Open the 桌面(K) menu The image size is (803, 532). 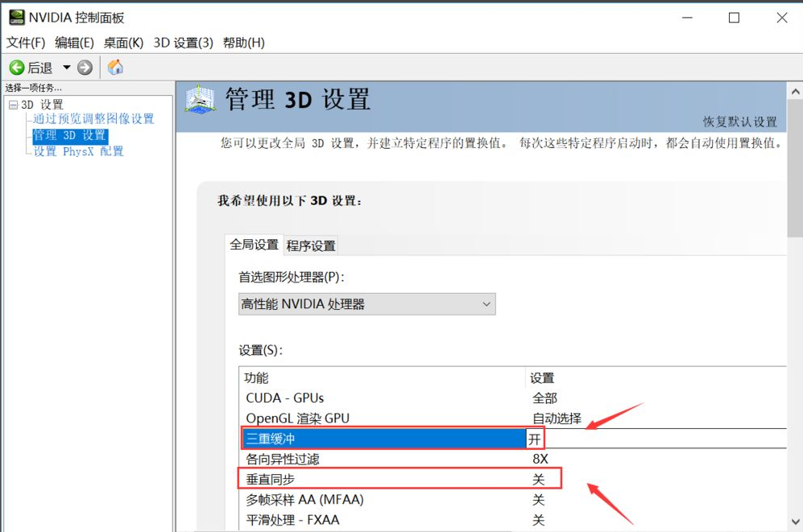123,43
